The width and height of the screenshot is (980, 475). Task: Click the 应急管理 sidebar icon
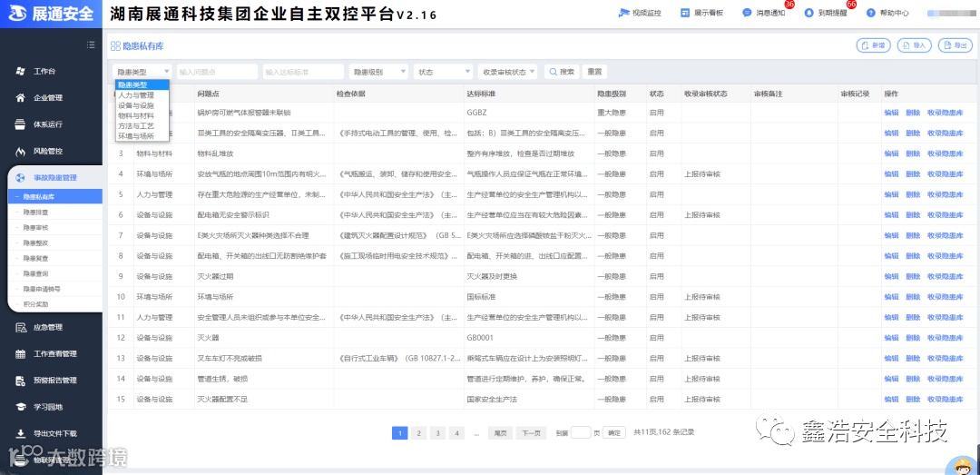pyautogui.click(x=20, y=327)
